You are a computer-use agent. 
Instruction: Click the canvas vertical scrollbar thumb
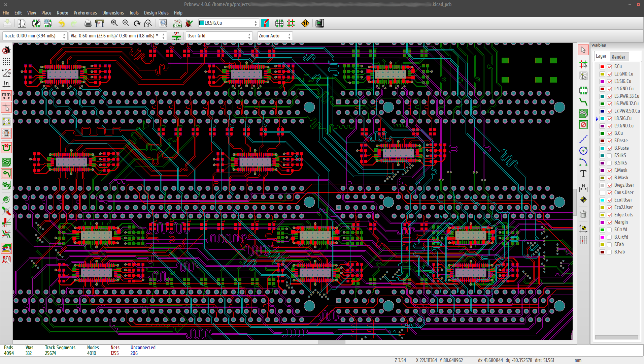tap(575, 202)
